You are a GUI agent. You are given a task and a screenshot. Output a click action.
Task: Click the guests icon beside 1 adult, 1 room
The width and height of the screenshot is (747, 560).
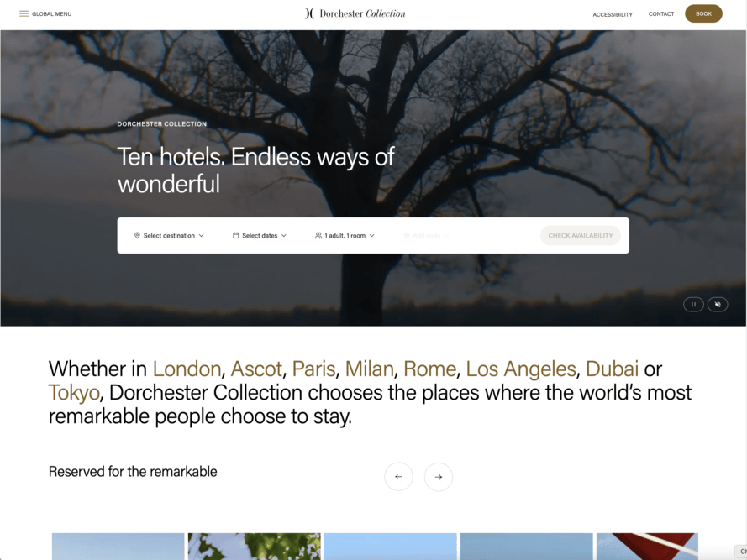[318, 235]
